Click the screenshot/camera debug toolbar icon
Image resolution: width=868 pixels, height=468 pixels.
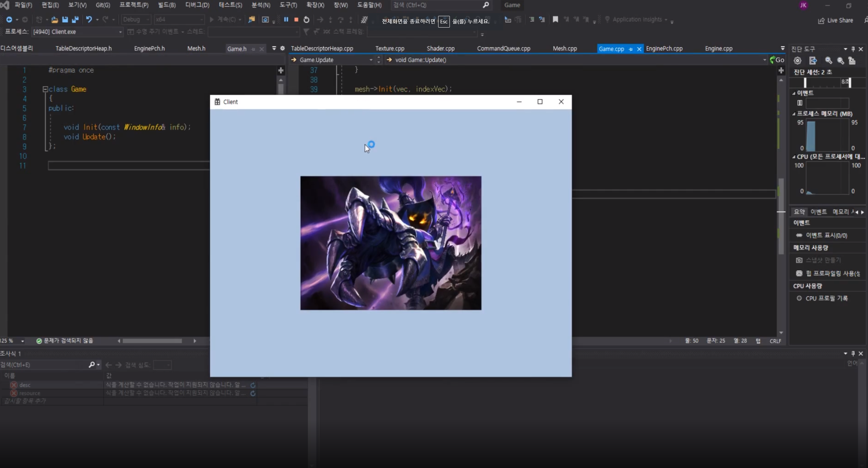point(265,20)
